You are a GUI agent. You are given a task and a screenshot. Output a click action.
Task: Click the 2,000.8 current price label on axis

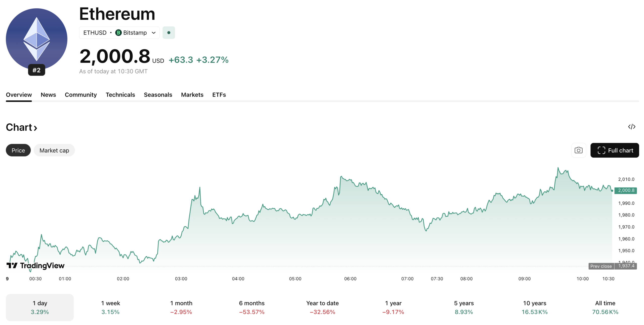pyautogui.click(x=625, y=190)
